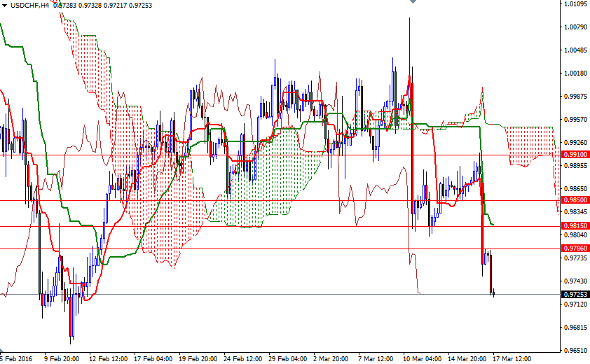The width and height of the screenshot is (590, 364).
Task: Click the 5 Feb 2016 date label
Action: pos(16,358)
